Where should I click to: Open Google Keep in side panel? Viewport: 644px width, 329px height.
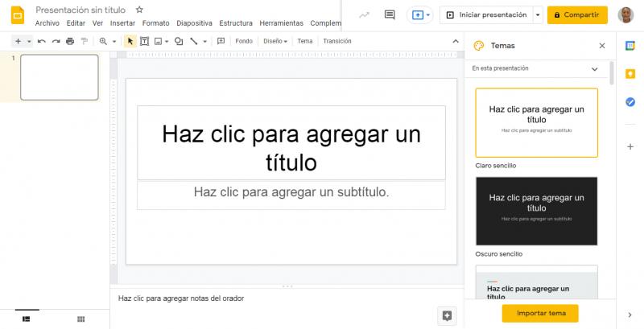click(630, 73)
